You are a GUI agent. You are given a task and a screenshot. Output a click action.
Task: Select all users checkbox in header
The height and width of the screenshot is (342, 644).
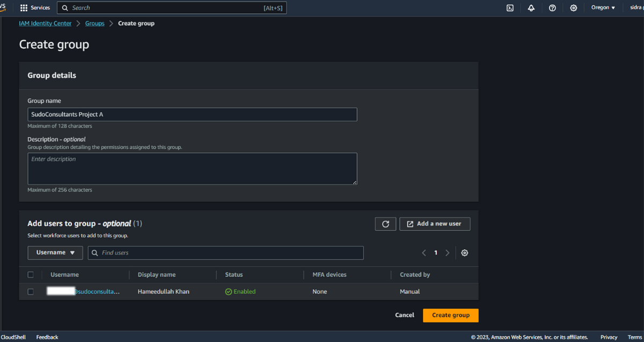point(31,274)
